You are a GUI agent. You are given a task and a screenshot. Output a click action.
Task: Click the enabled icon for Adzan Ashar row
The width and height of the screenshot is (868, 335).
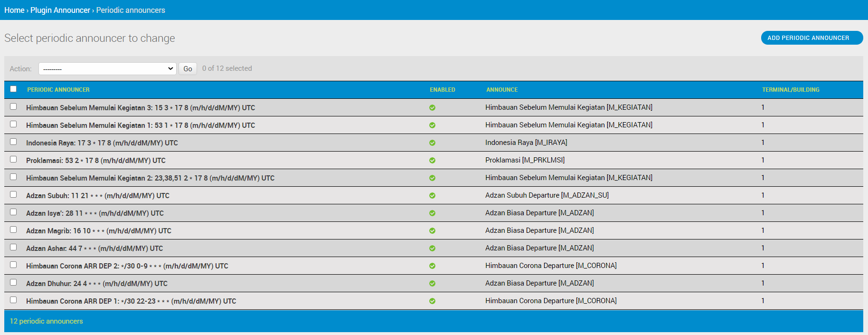(432, 248)
